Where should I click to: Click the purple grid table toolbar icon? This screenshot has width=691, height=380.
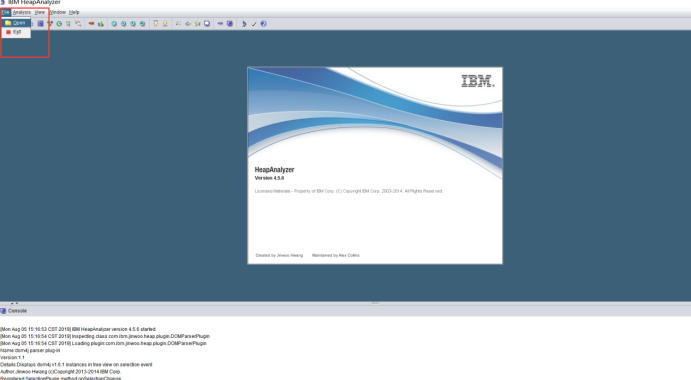coord(41,24)
